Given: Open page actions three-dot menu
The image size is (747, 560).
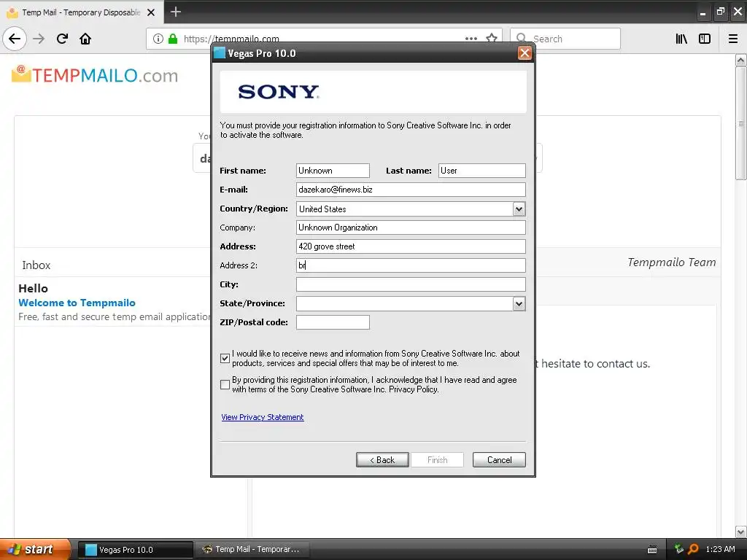Looking at the screenshot, I should point(471,38).
